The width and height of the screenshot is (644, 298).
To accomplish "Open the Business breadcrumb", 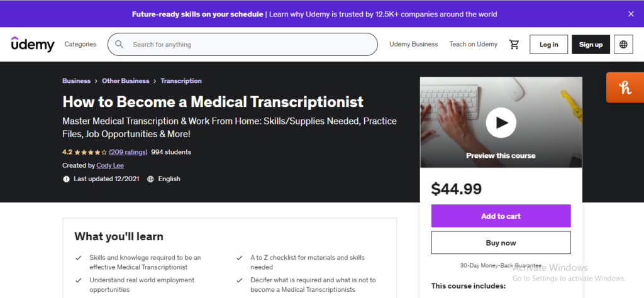I will 76,81.
